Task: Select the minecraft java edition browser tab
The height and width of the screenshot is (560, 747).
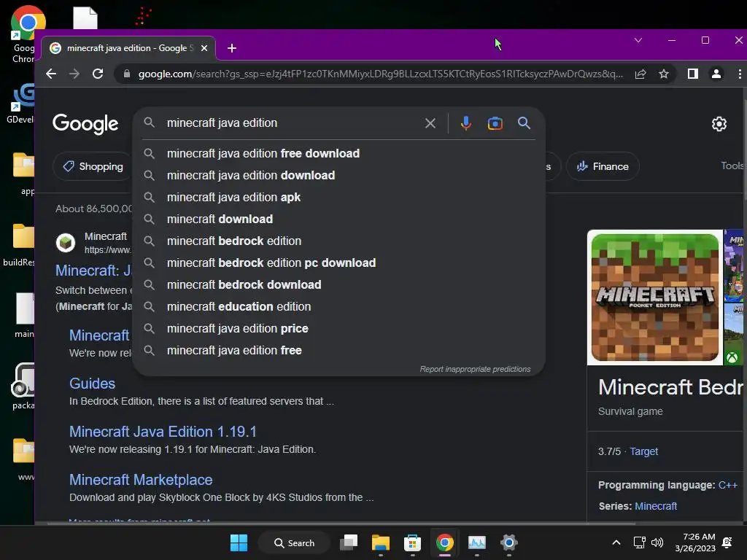Action: click(128, 48)
